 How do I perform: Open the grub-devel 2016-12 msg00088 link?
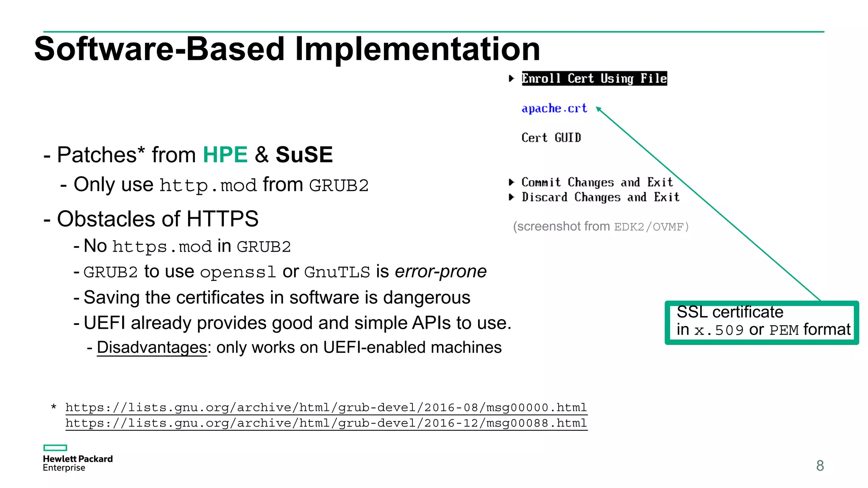pyautogui.click(x=326, y=423)
